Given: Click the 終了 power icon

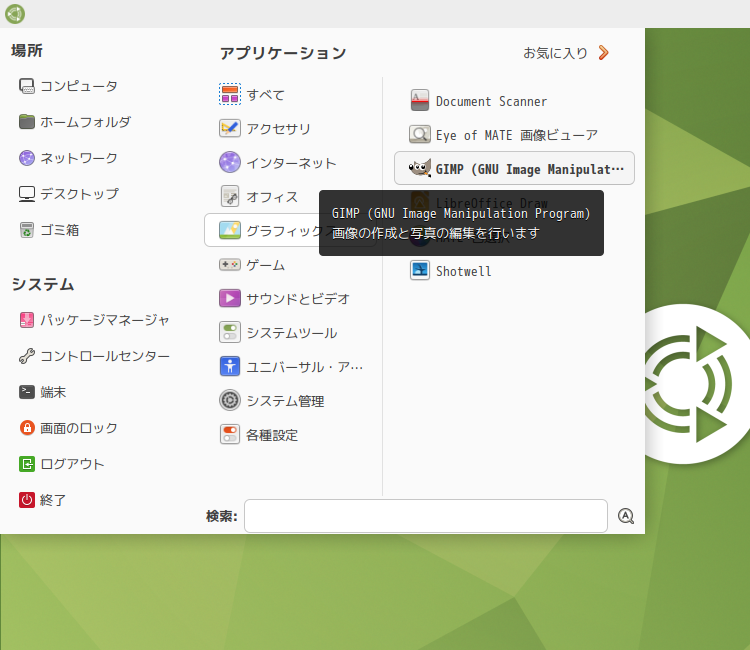Looking at the screenshot, I should coord(27,500).
